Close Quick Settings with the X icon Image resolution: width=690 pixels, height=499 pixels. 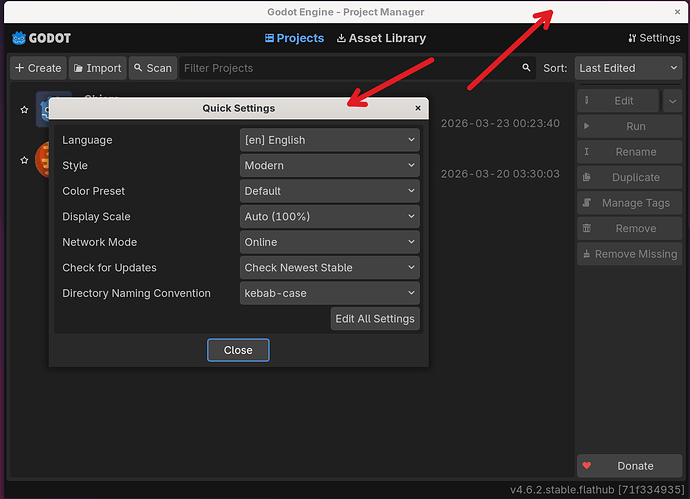418,108
